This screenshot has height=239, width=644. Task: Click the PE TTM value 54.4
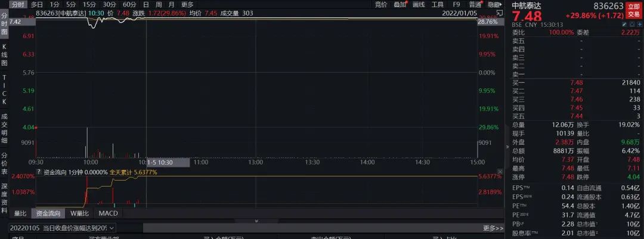tap(567, 206)
